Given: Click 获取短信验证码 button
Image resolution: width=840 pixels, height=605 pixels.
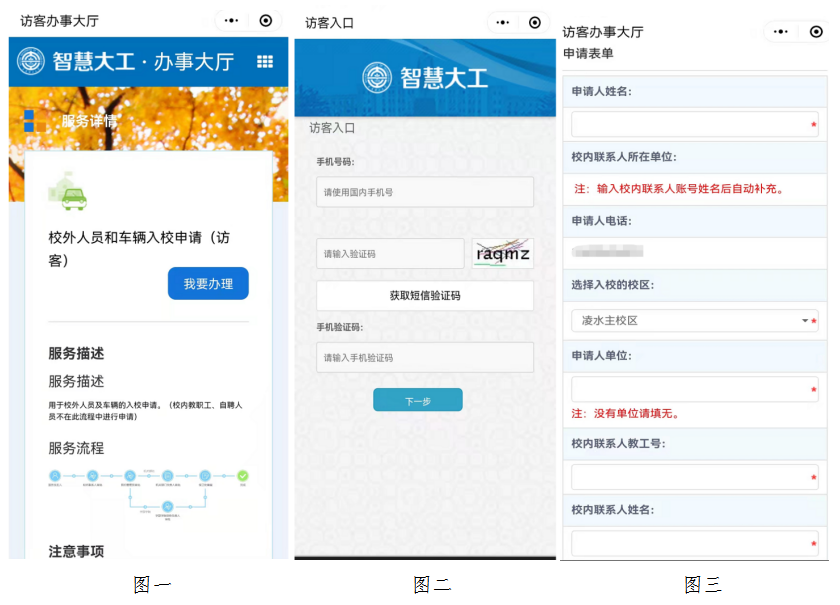Looking at the screenshot, I should pyautogui.click(x=425, y=296).
